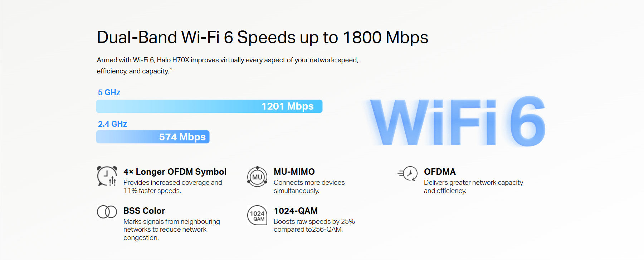Click the OFDMA feature heading

coord(440,172)
